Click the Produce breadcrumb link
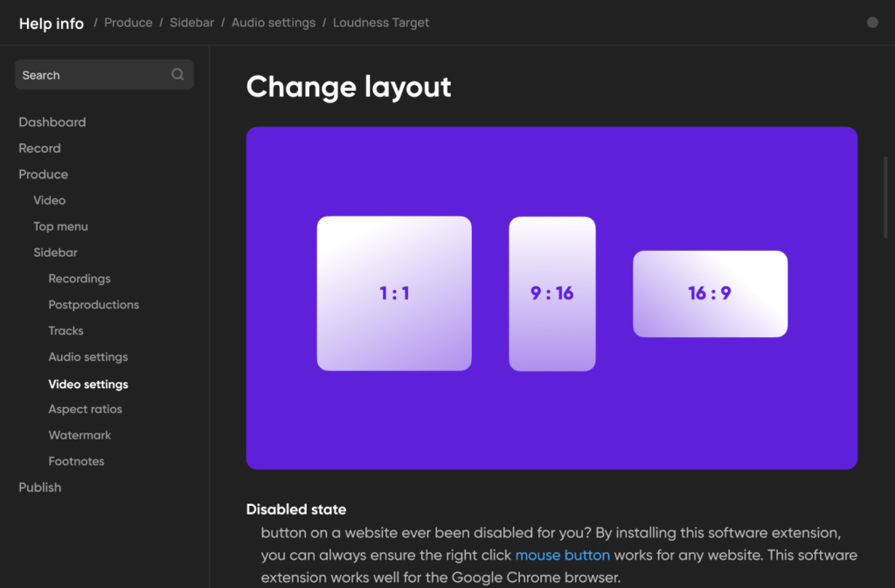895x588 pixels. click(128, 23)
